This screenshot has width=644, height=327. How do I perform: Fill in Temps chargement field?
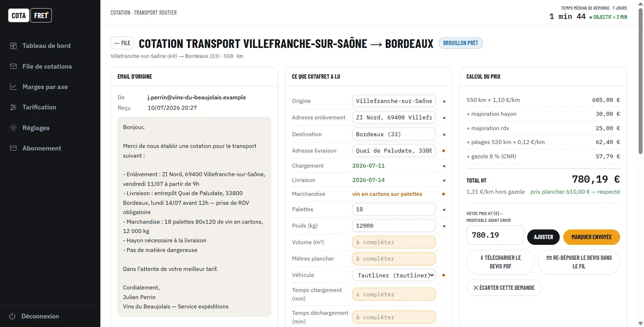pyautogui.click(x=394, y=294)
